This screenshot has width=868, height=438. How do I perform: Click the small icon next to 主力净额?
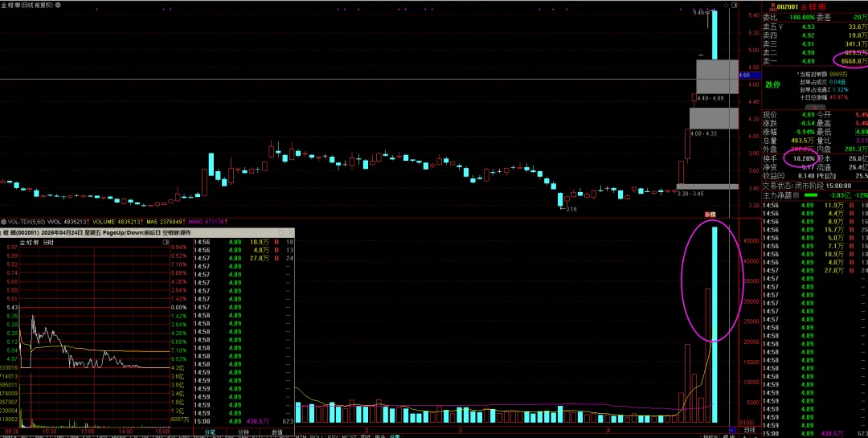pos(796,195)
